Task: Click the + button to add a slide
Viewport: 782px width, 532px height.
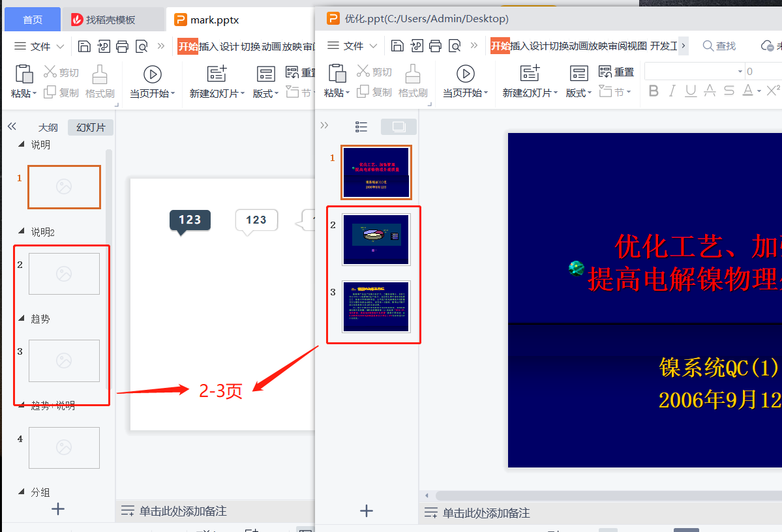Action: coord(366,511)
